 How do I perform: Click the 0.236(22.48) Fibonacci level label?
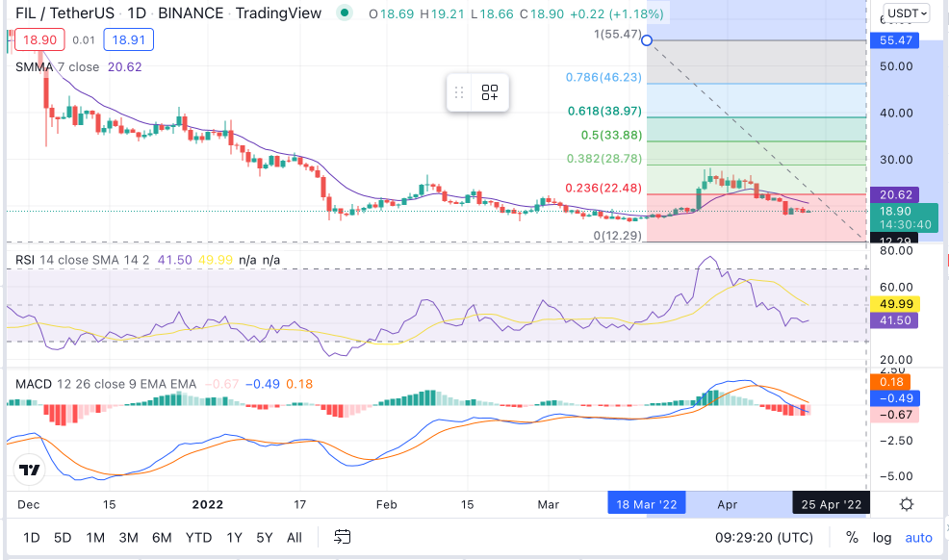click(603, 188)
